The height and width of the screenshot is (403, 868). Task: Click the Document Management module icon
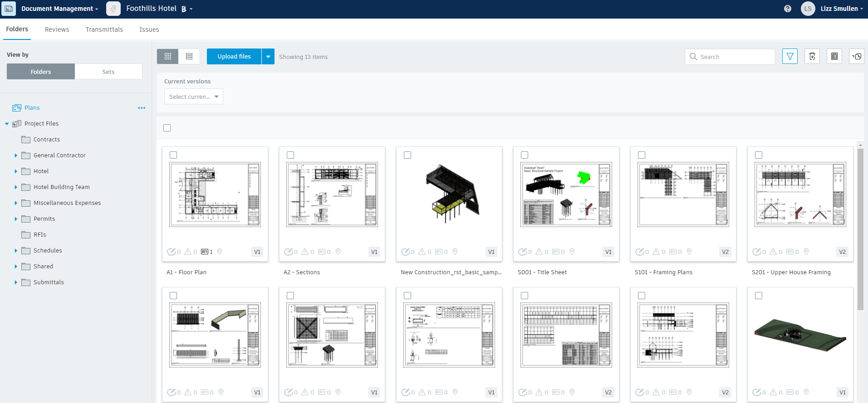coord(9,9)
